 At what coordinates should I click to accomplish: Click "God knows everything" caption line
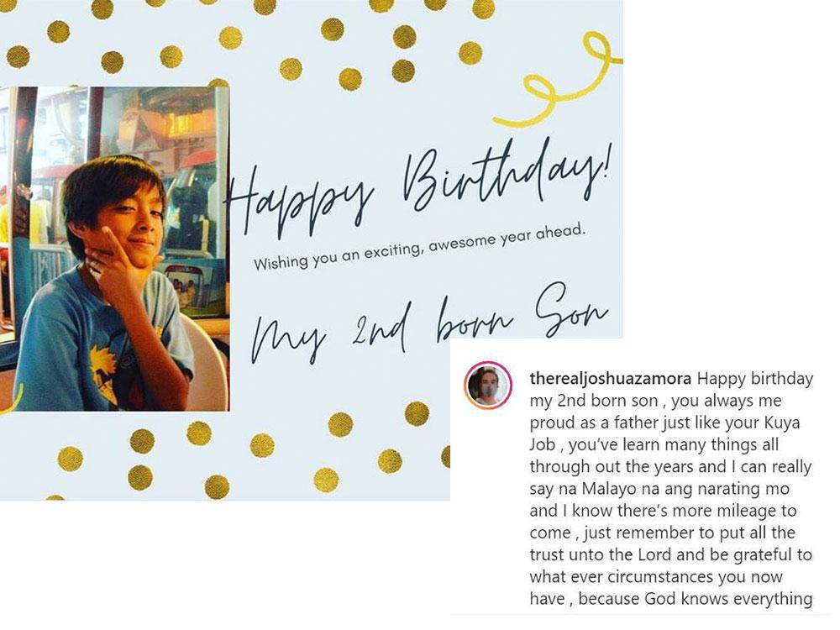tap(728, 598)
